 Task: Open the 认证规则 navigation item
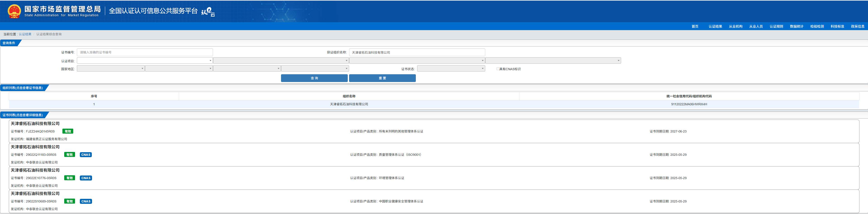pos(776,26)
